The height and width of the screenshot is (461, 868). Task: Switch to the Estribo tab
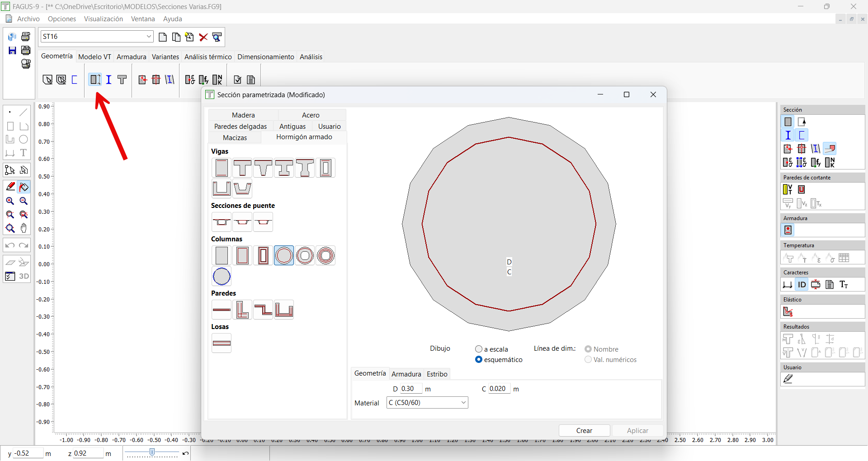coord(437,374)
